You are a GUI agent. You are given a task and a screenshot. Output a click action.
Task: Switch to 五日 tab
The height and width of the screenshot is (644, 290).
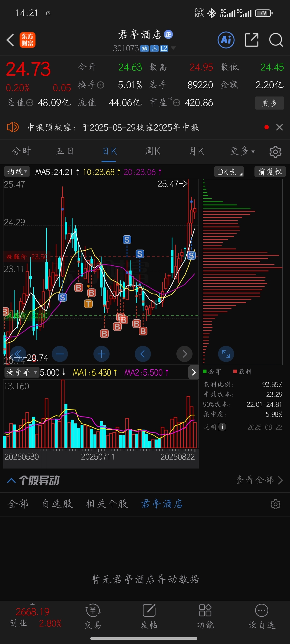click(x=65, y=151)
